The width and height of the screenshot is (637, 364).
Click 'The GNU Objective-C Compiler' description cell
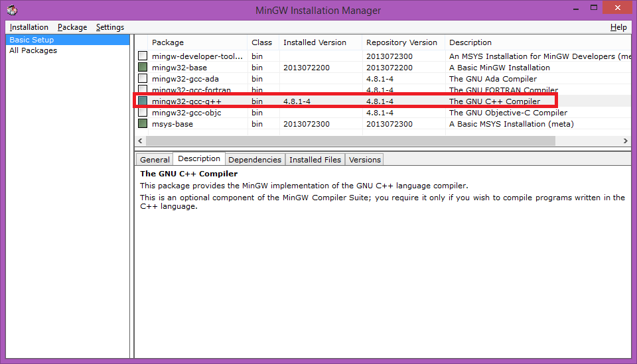click(508, 113)
